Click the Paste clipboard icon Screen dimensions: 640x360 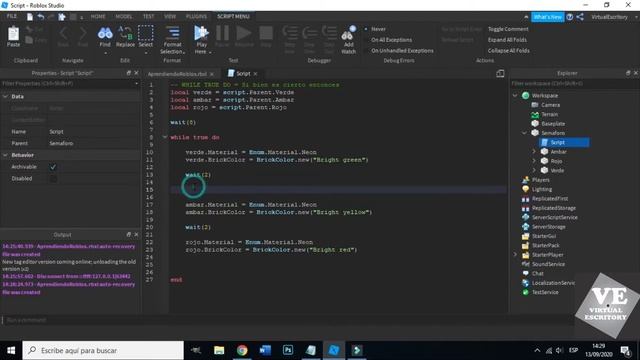[13, 34]
